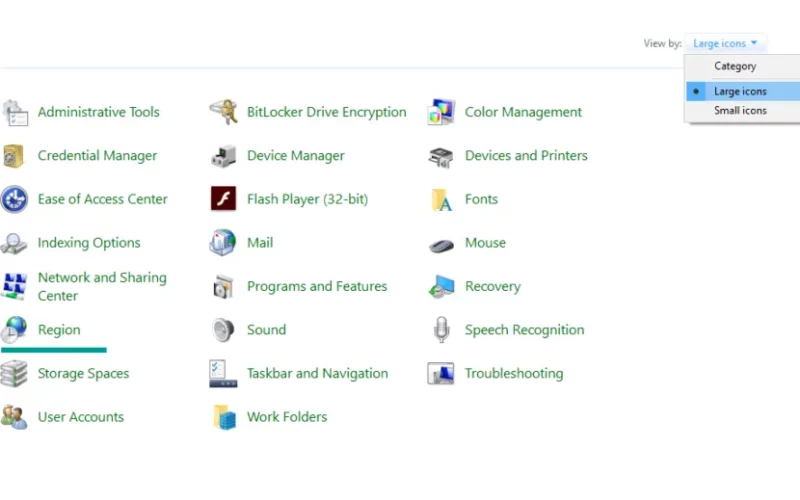
Task: Click the Credential Manager safe icon
Action: coord(14,156)
